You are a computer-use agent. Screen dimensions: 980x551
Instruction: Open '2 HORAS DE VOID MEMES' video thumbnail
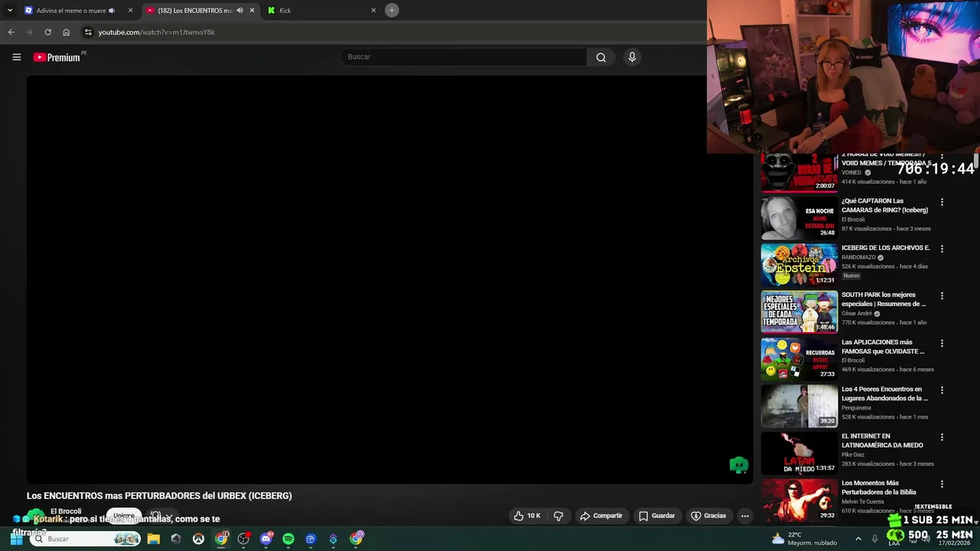coord(799,172)
